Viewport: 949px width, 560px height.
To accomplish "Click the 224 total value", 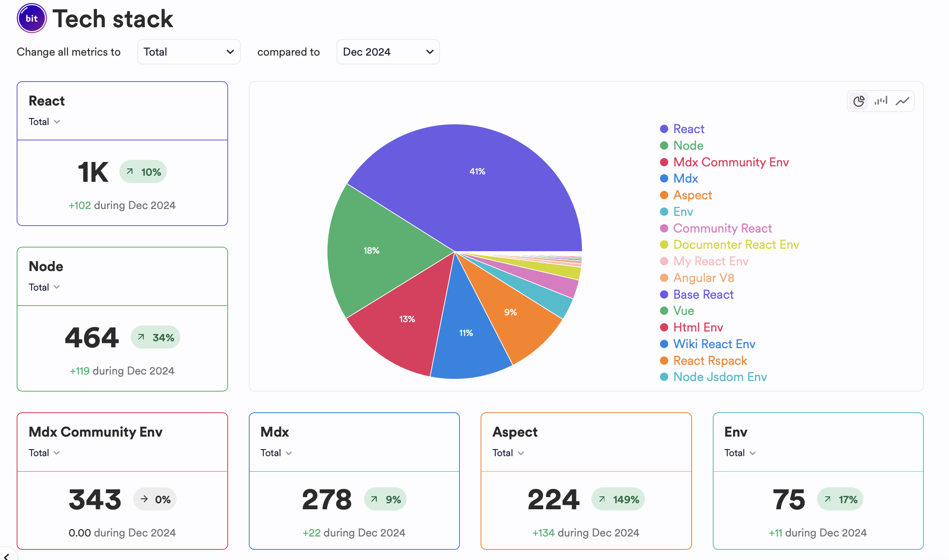I will pyautogui.click(x=554, y=500).
